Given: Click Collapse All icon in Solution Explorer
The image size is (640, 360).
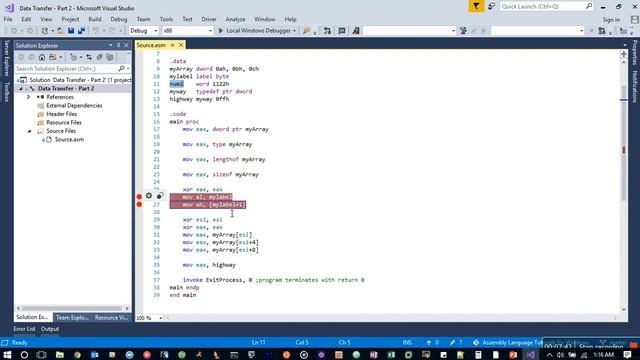Looking at the screenshot, I should 100,57.
